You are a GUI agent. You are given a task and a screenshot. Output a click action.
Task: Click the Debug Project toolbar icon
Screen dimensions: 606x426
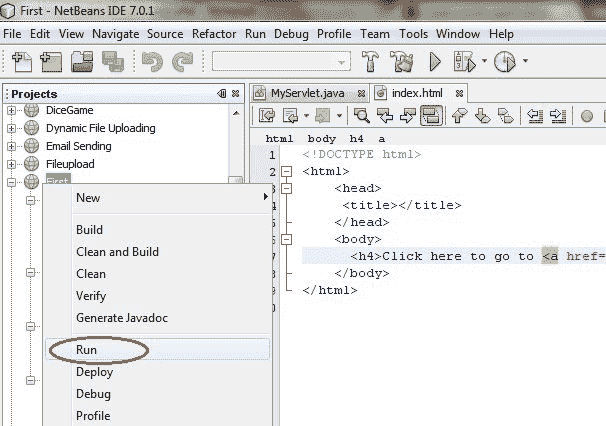[465, 61]
